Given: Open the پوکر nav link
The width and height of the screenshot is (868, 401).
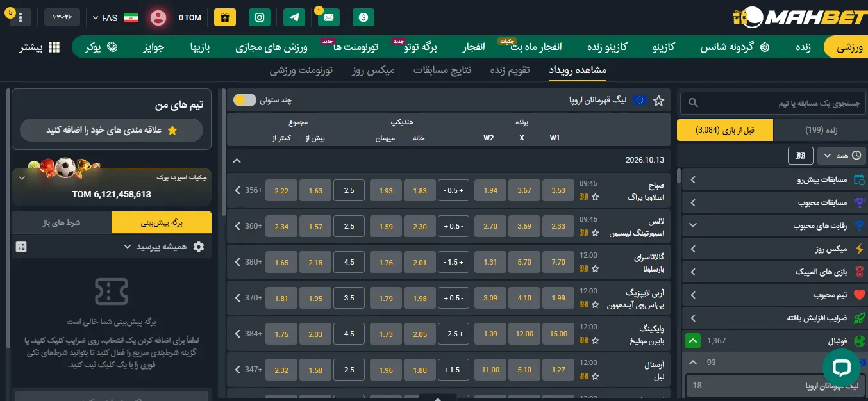Looking at the screenshot, I should [101, 47].
